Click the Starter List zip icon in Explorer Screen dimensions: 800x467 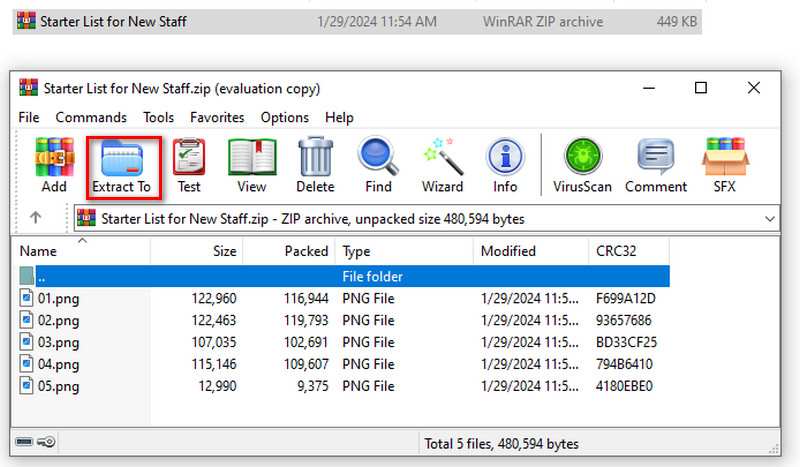pyautogui.click(x=26, y=21)
